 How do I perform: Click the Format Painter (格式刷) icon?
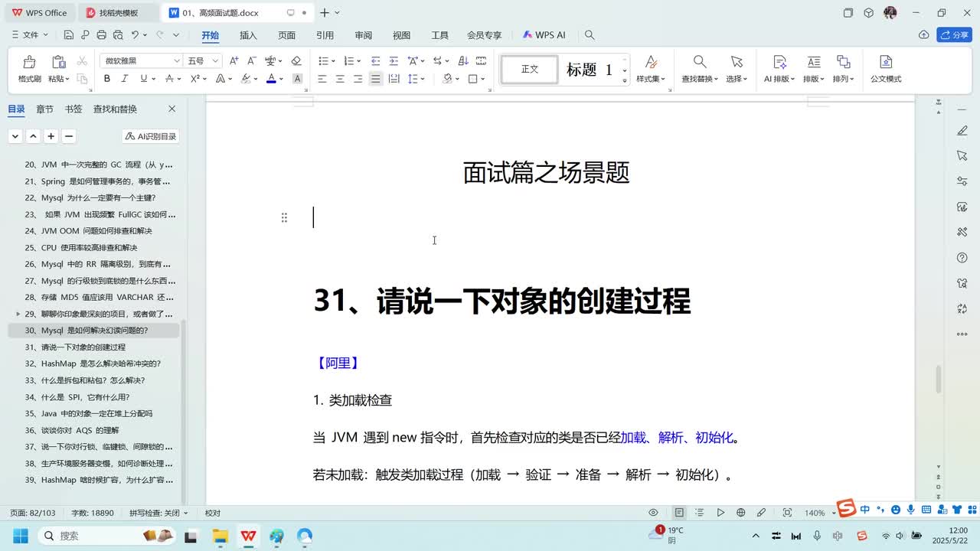[x=29, y=63]
